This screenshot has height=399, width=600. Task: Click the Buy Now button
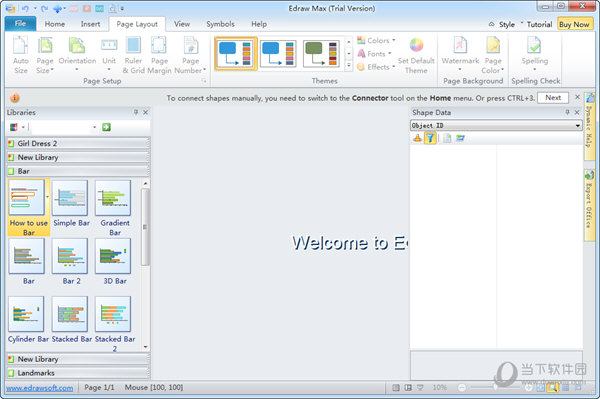coord(574,24)
